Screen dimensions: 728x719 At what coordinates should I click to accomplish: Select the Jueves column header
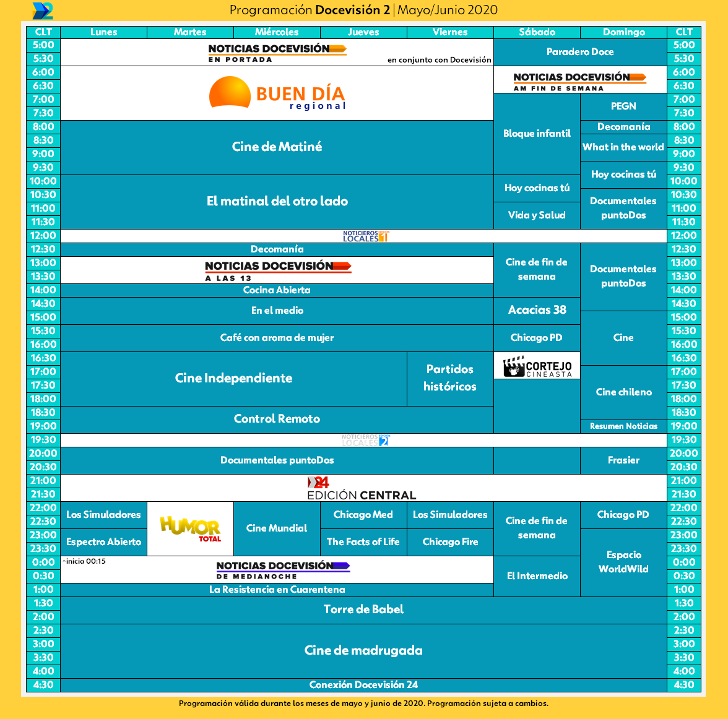[363, 32]
